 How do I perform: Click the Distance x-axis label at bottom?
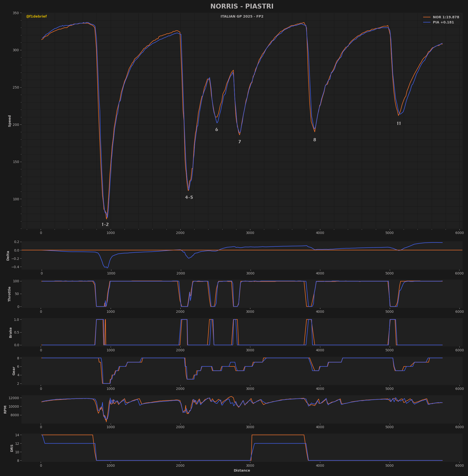pyautogui.click(x=242, y=470)
